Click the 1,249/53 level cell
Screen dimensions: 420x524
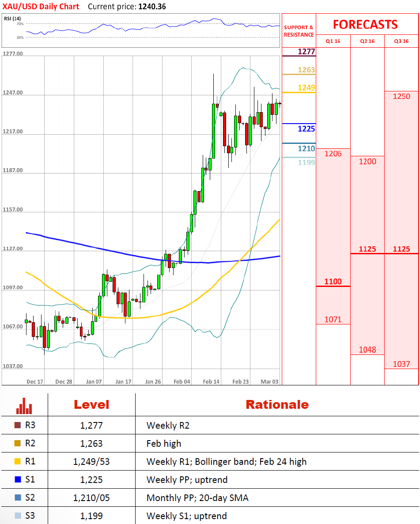point(91,461)
